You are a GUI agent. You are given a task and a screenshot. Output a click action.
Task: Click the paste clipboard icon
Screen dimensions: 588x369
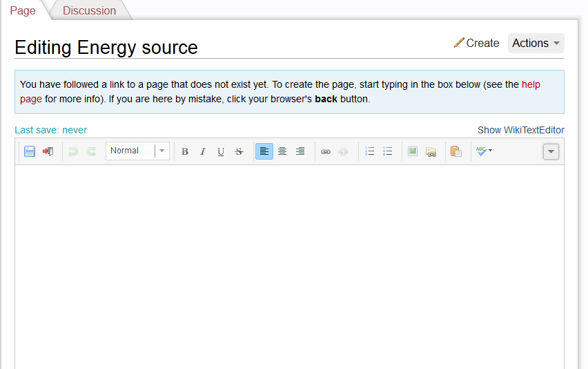click(x=455, y=151)
